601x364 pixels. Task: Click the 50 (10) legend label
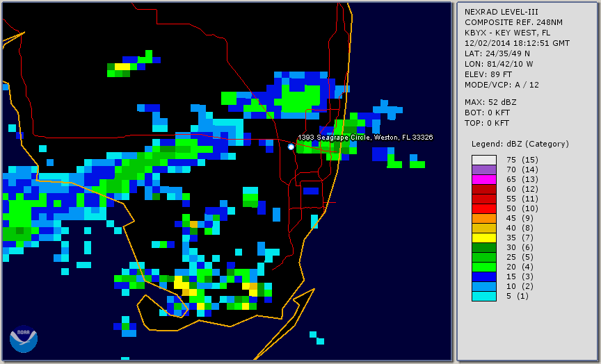[x=522, y=208]
